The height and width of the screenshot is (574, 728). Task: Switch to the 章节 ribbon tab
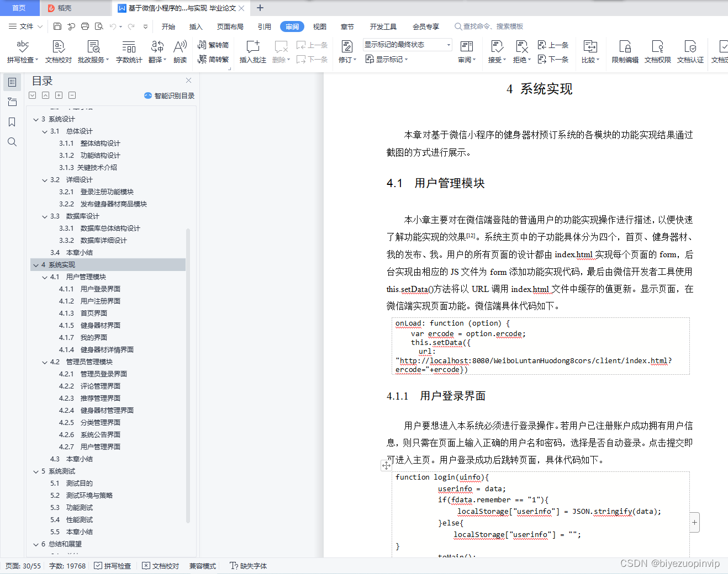(x=347, y=26)
